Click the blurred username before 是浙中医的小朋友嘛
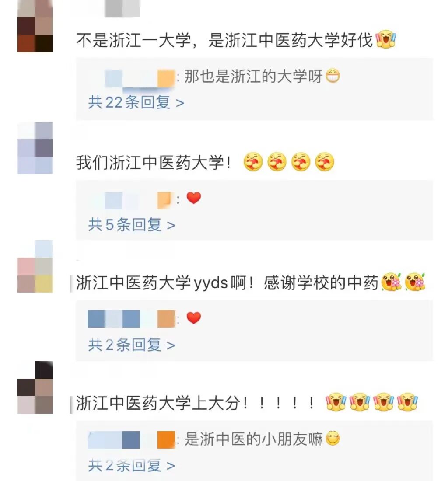The image size is (448, 481). pos(131,439)
